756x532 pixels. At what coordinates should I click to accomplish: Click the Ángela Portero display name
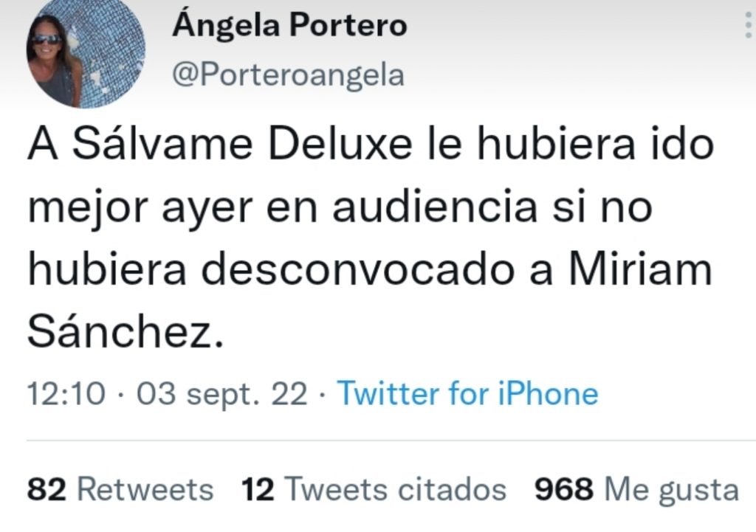tap(289, 24)
